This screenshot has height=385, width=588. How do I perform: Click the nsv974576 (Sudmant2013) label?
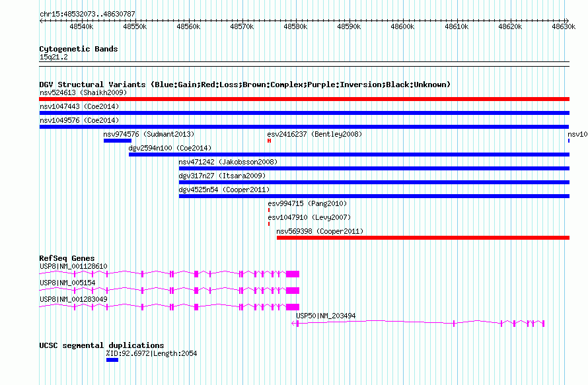(149, 134)
